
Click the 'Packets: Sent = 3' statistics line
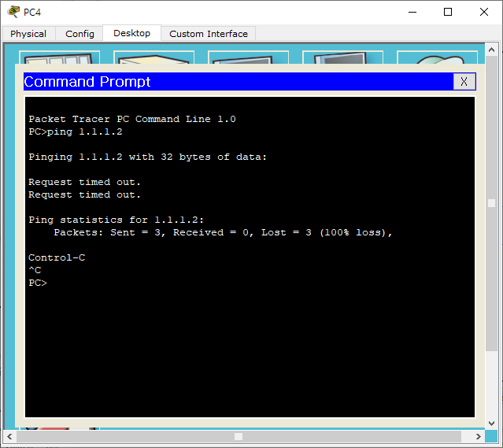pos(223,232)
